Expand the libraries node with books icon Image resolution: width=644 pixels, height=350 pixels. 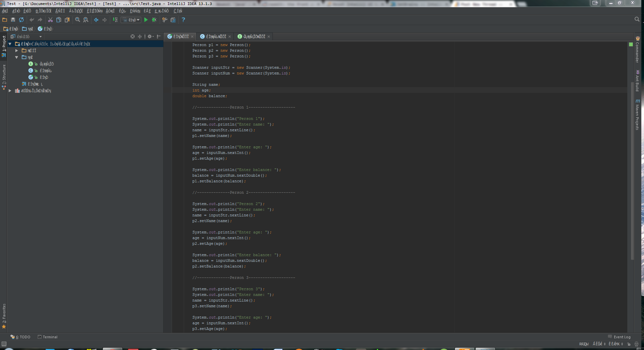[x=10, y=91]
